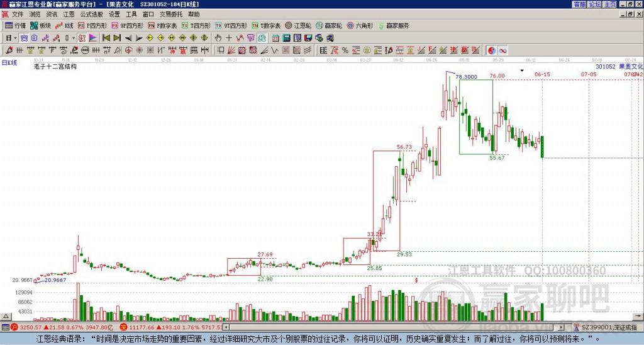The height and width of the screenshot is (345, 644).
Task: Launch the 江恩轮 Gann wheel
Action: (298, 25)
